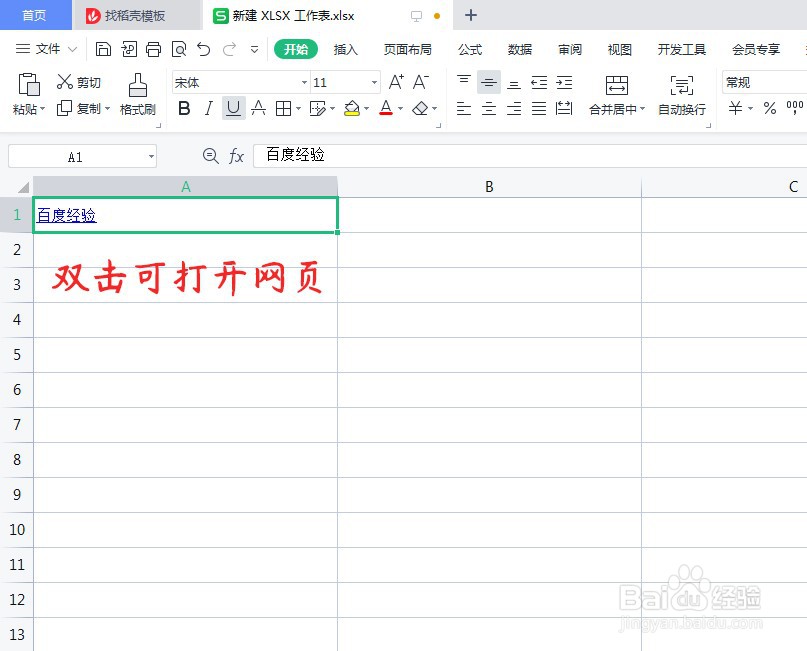The height and width of the screenshot is (651, 807).
Task: Click the Save icon in quick toolbar
Action: coord(103,49)
